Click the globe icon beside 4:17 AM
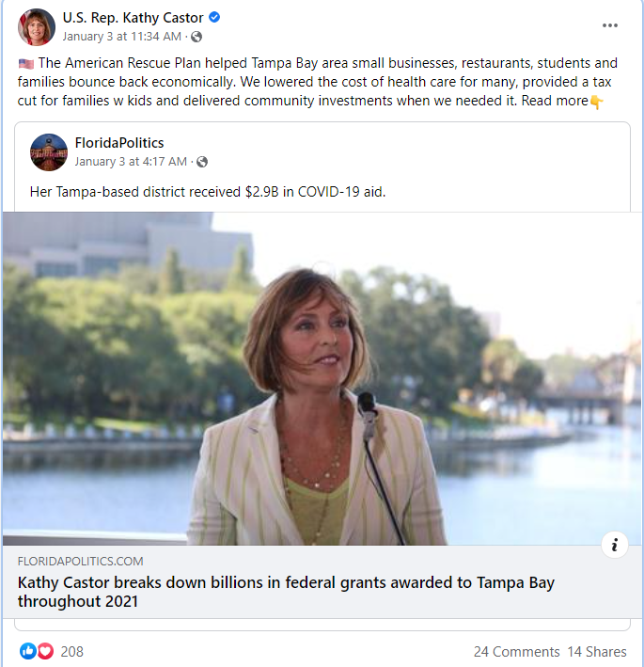The image size is (644, 667). [x=202, y=162]
